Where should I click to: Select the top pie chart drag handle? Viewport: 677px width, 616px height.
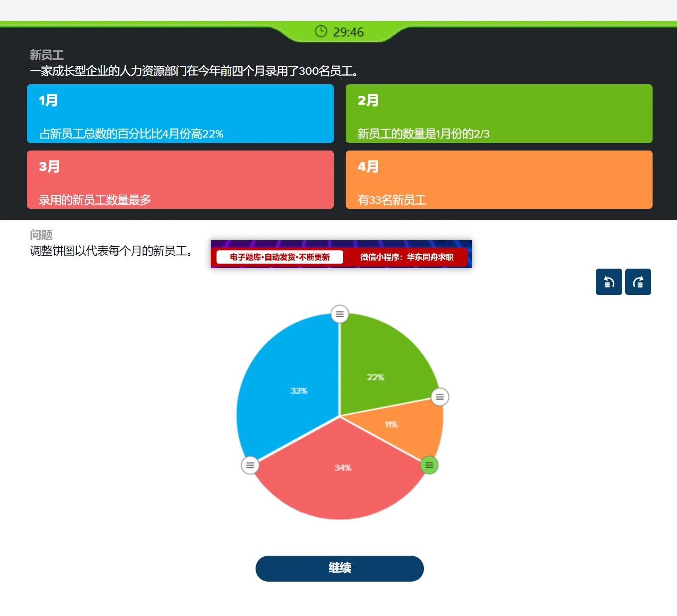pyautogui.click(x=340, y=314)
